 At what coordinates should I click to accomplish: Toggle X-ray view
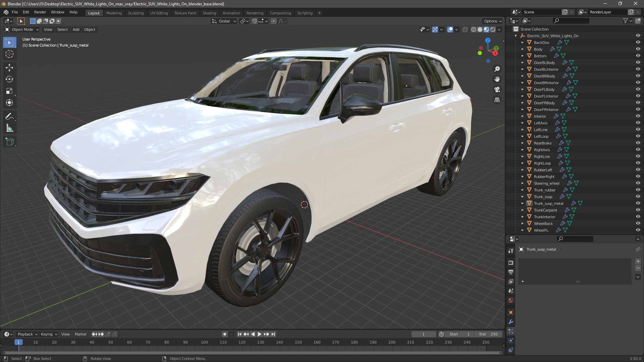pos(465,29)
